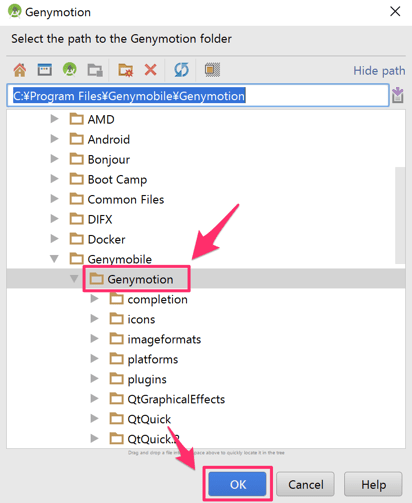Expand the plugins folder

coord(94,379)
